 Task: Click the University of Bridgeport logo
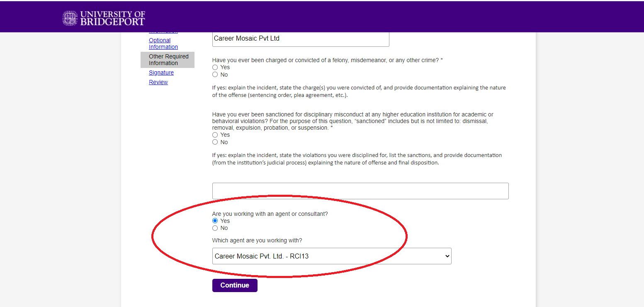[104, 18]
